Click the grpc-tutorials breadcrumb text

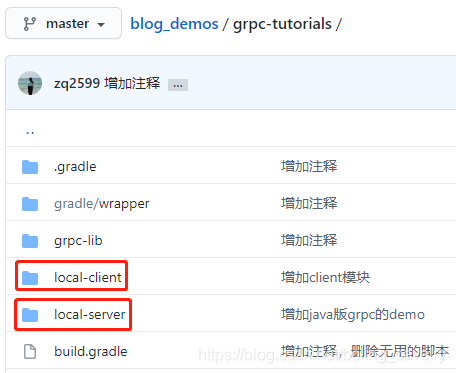(x=282, y=24)
